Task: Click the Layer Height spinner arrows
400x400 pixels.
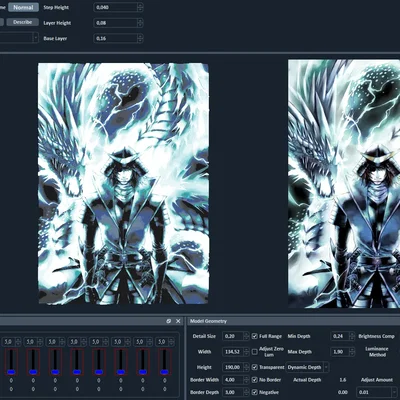Action: pyautogui.click(x=140, y=23)
